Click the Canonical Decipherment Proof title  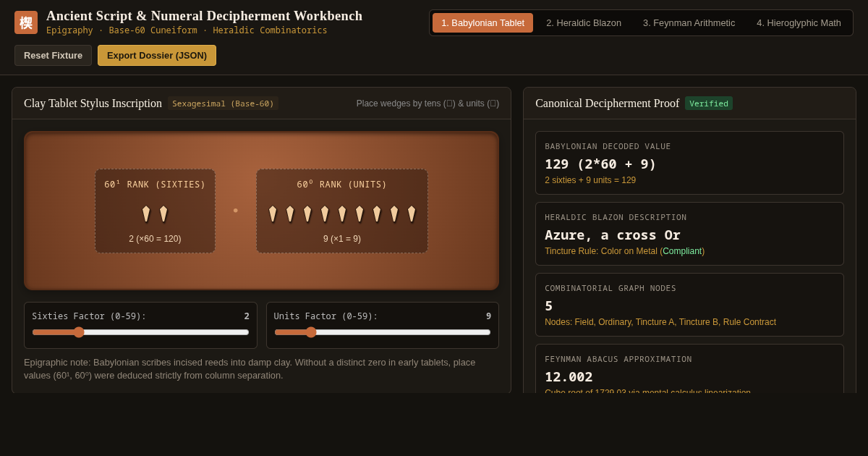tap(607, 104)
